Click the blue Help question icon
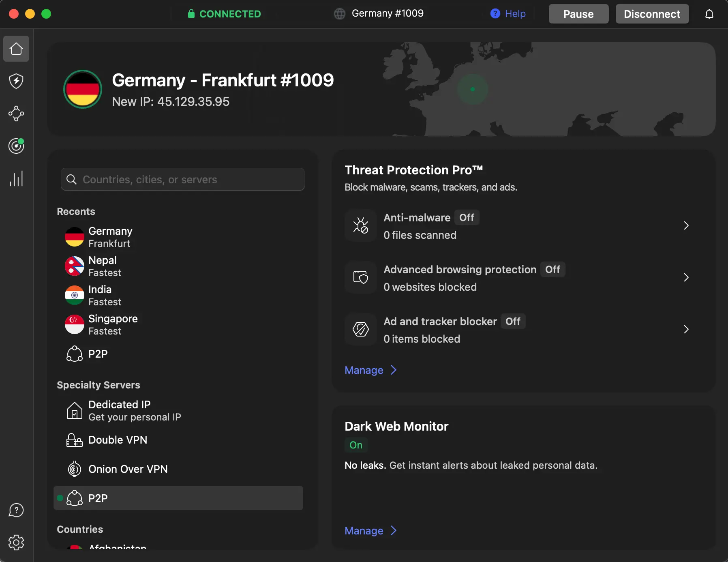This screenshot has height=562, width=728. (x=495, y=14)
